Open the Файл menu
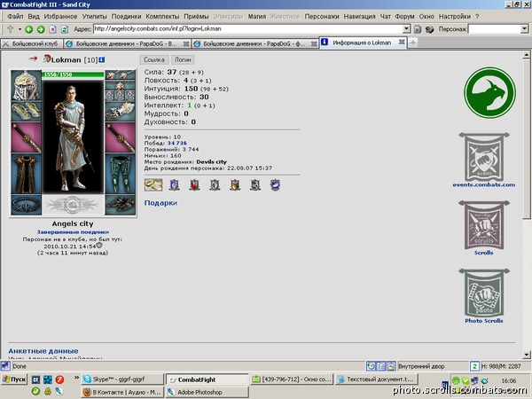Screen dimensions: 532x399 point(15,16)
